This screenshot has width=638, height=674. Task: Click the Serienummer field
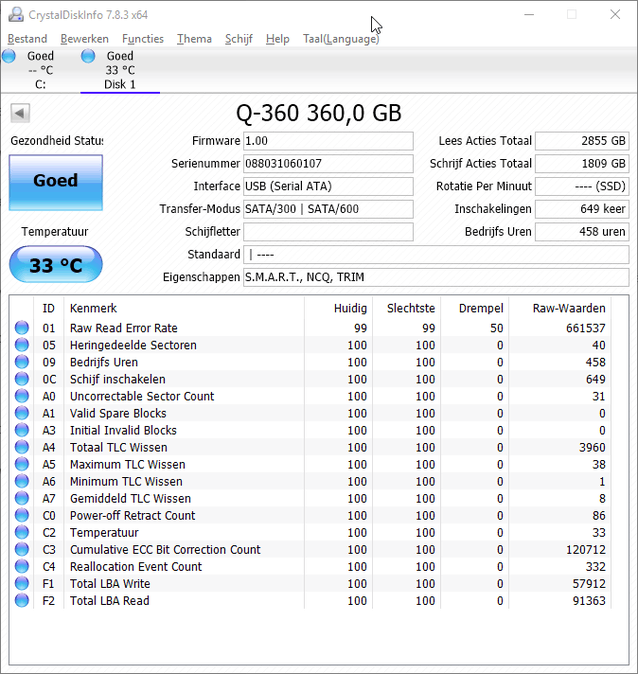tap(328, 164)
